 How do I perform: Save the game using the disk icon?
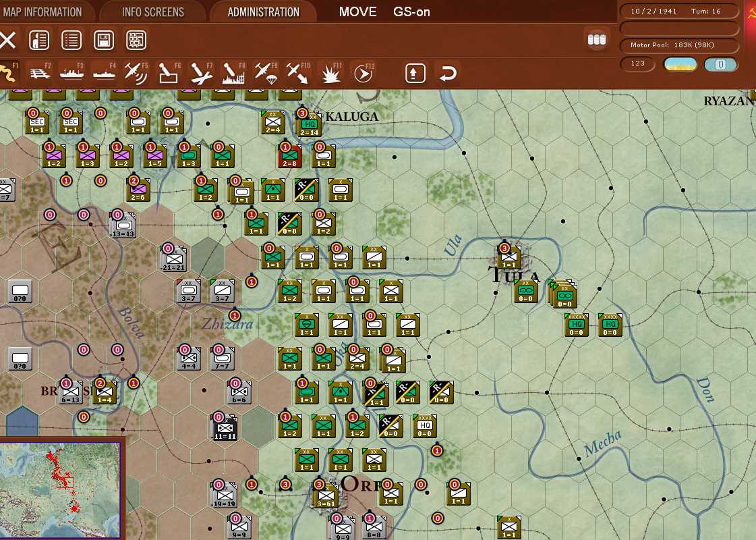click(102, 39)
